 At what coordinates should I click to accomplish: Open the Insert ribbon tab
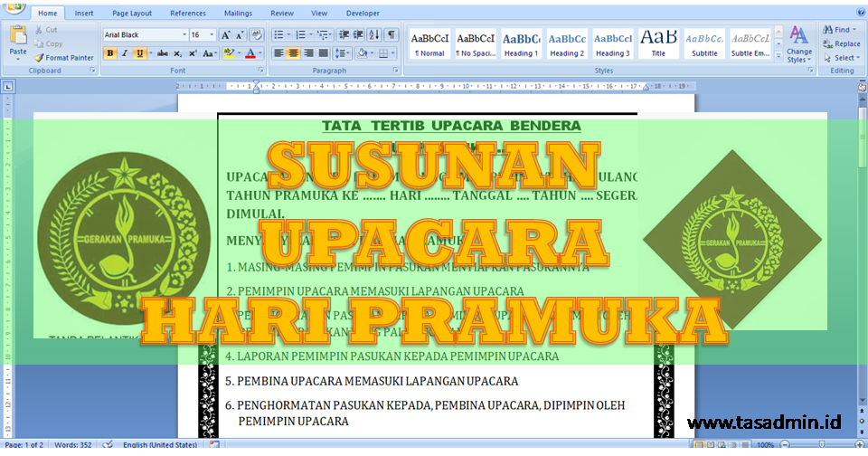pos(84,14)
